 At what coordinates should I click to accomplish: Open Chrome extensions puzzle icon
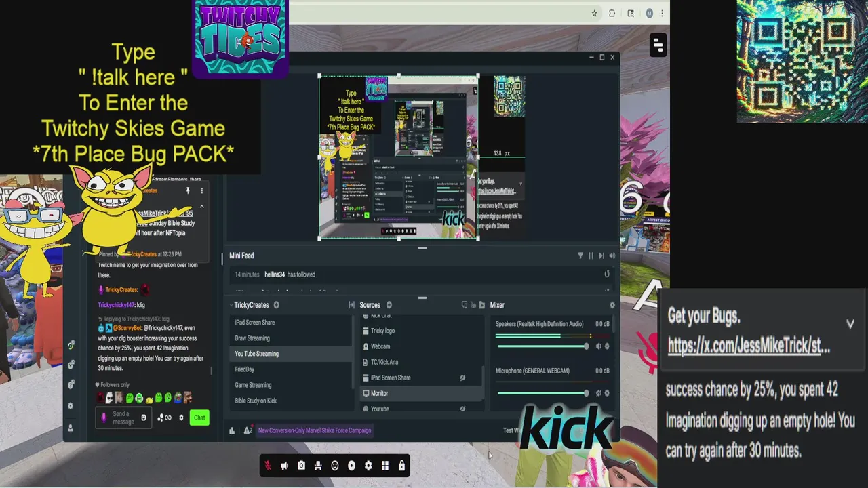tap(612, 13)
